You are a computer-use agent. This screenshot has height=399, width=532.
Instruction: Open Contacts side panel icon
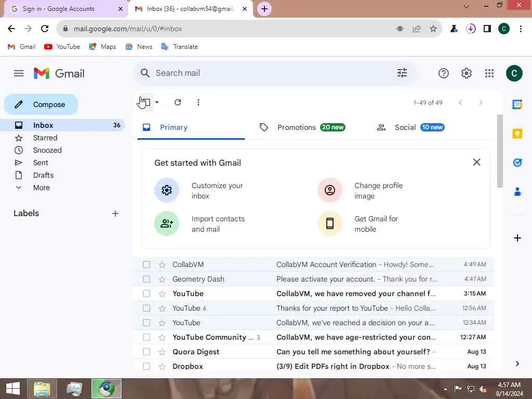pyautogui.click(x=517, y=192)
